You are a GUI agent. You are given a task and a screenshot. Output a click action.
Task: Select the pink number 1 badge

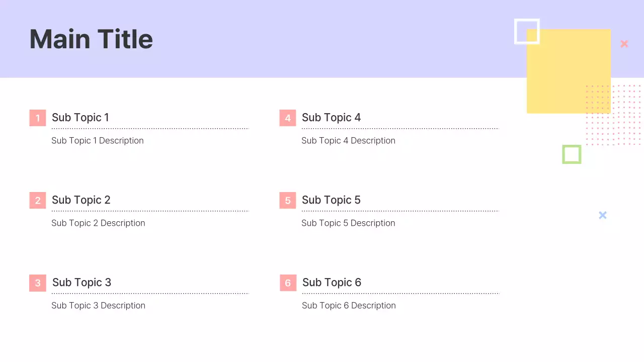tap(38, 118)
